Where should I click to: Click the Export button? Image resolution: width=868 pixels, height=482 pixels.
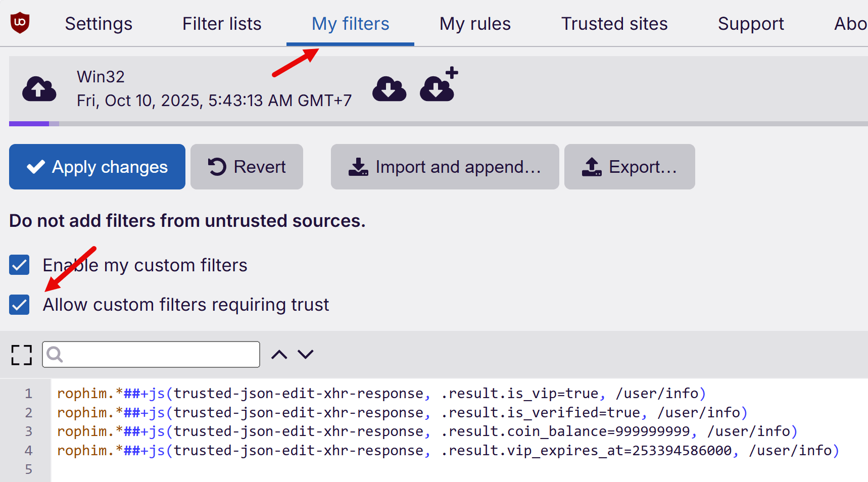pos(630,167)
